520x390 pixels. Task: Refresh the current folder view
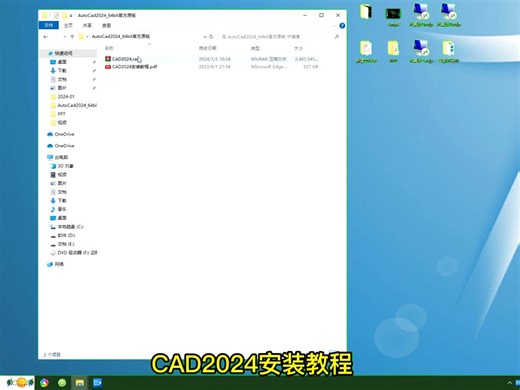(211, 37)
